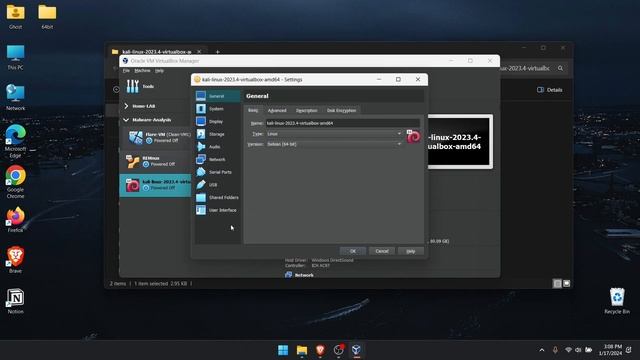Click the VM preview thumbnail
Viewport: 640px width, 360px height.
tap(460, 142)
